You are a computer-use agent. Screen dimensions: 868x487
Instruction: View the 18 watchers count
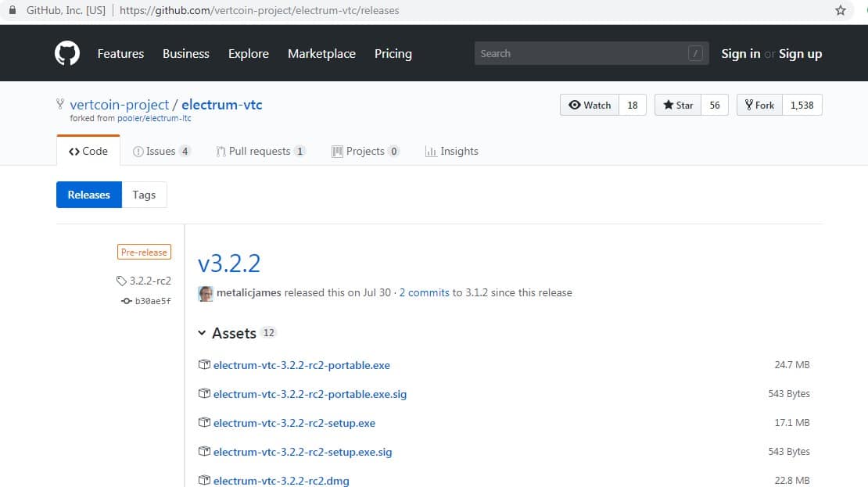[x=633, y=106]
